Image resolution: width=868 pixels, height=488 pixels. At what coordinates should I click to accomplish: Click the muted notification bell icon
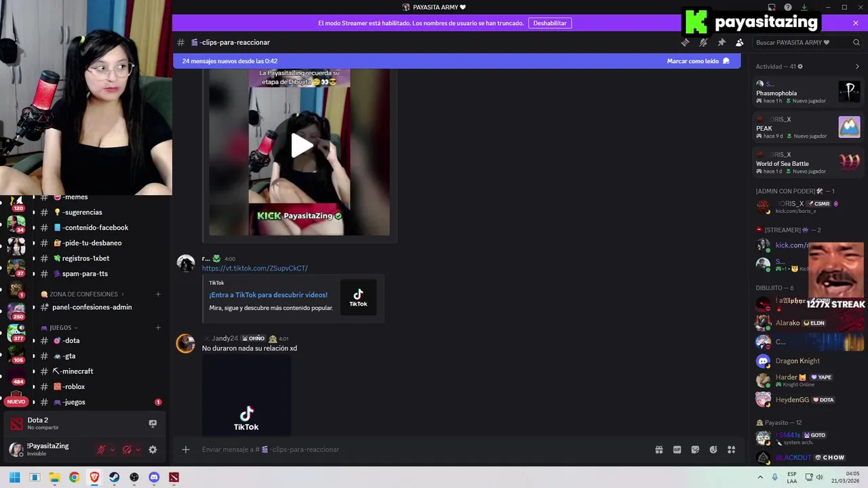coord(703,42)
